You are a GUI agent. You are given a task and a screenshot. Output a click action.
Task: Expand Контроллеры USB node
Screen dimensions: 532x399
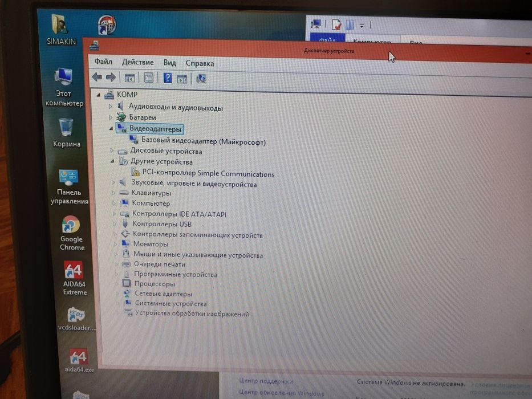pos(115,224)
